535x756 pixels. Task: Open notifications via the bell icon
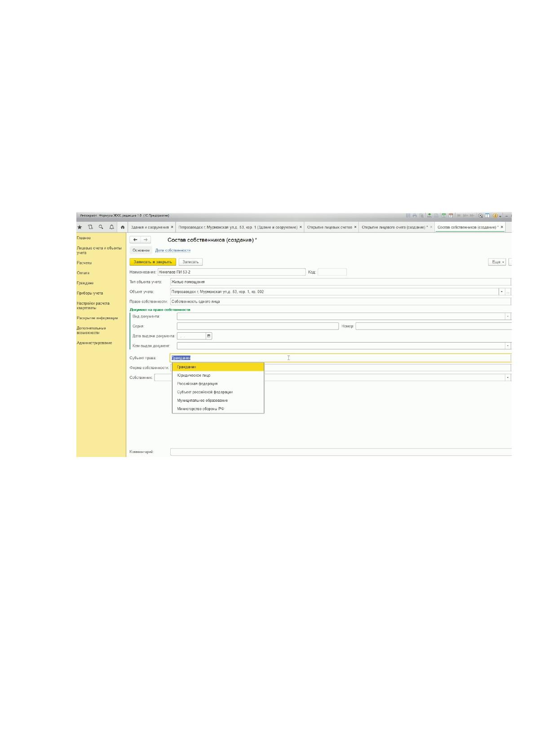[112, 227]
